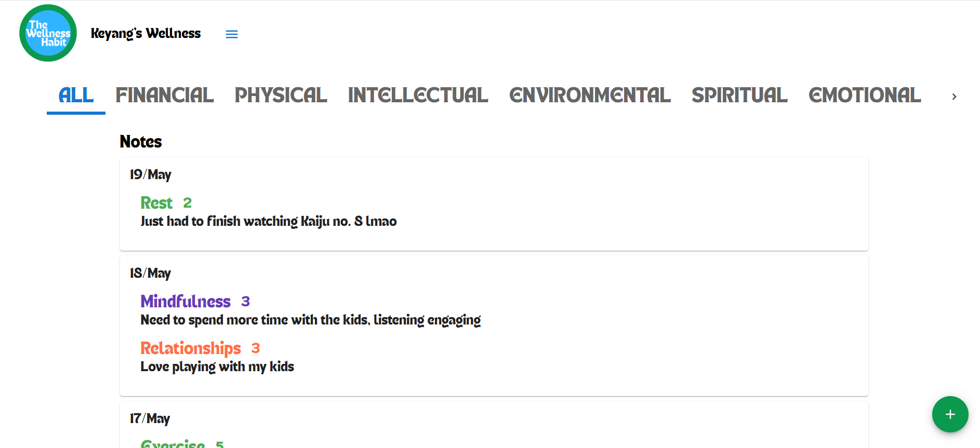Go to the EMOTIONAL tab
The image size is (980, 448).
[x=865, y=96]
